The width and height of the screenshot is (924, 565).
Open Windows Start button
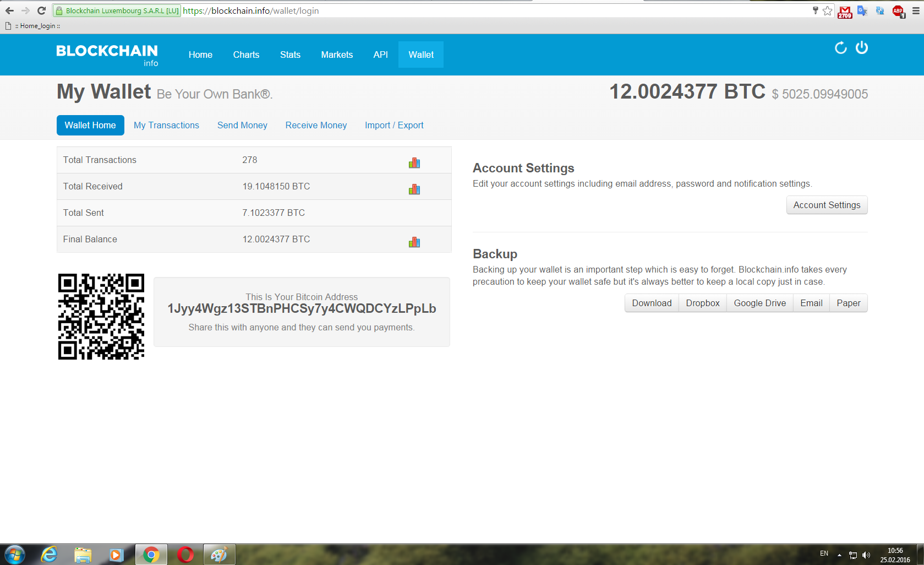[14, 555]
